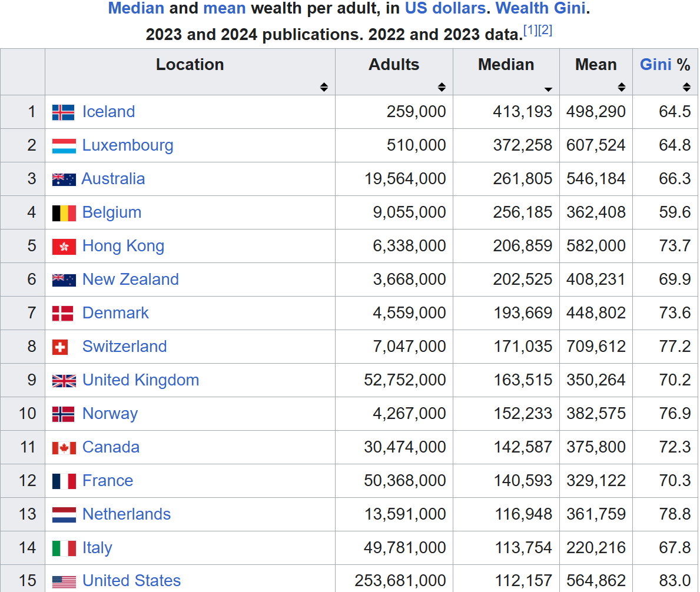Sort table by Mean column
Viewport: 700px width, 592px height.
pos(622,87)
